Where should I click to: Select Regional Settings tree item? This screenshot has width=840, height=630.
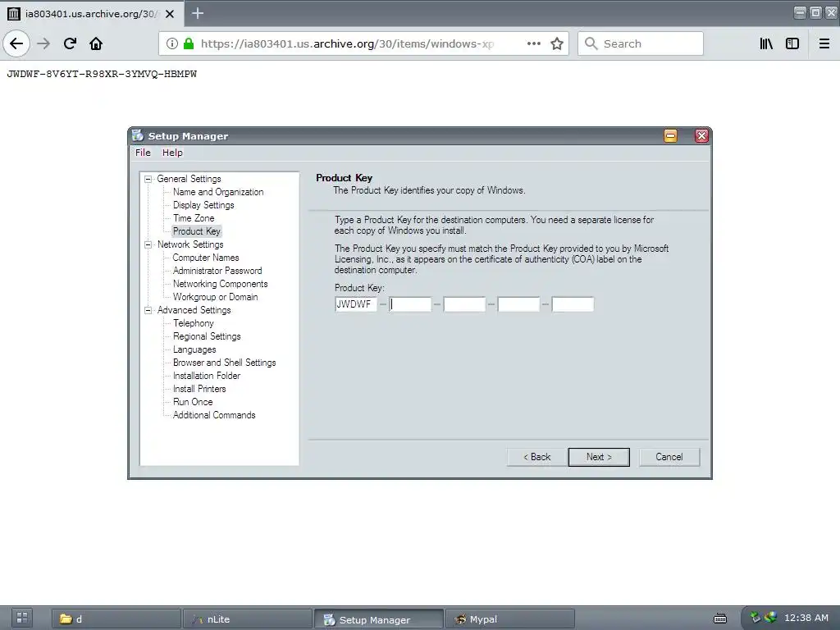(x=207, y=336)
